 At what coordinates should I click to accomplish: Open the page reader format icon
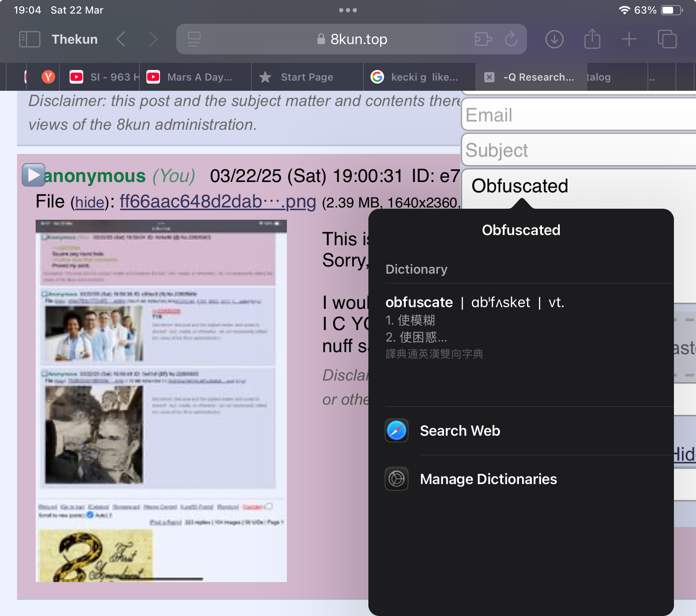[194, 39]
